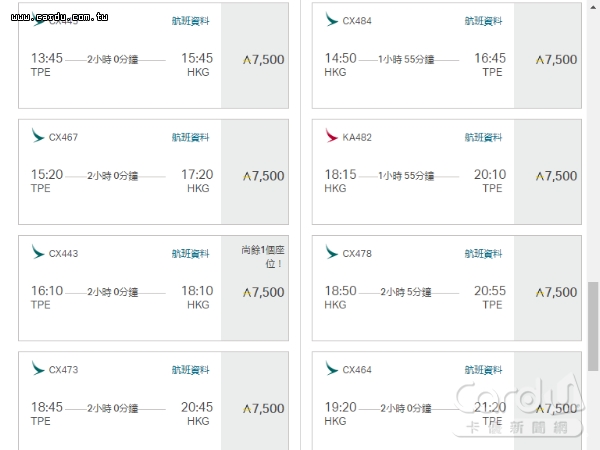The height and width of the screenshot is (450, 600).
Task: View 航班資料 for flight CX478
Action: click(483, 253)
